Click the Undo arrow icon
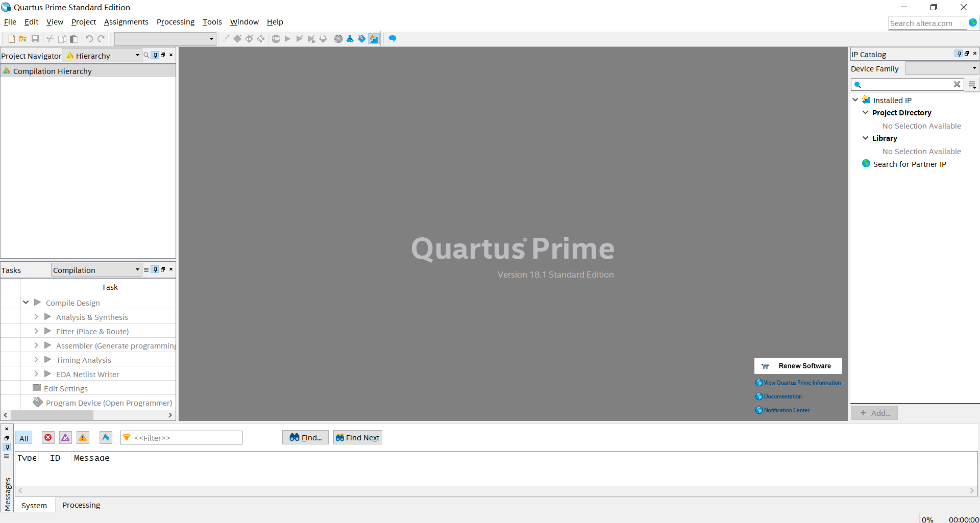 (x=89, y=39)
